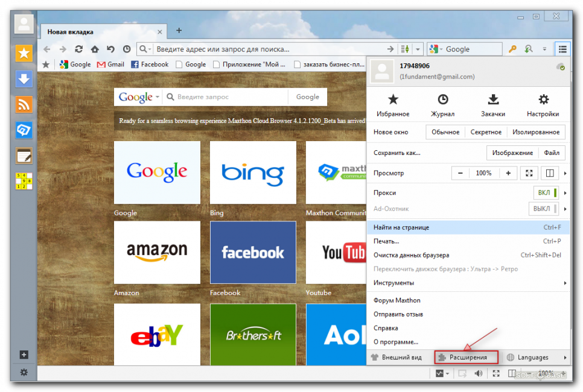
Task: Open the Languages submenu
Action: (x=537, y=358)
